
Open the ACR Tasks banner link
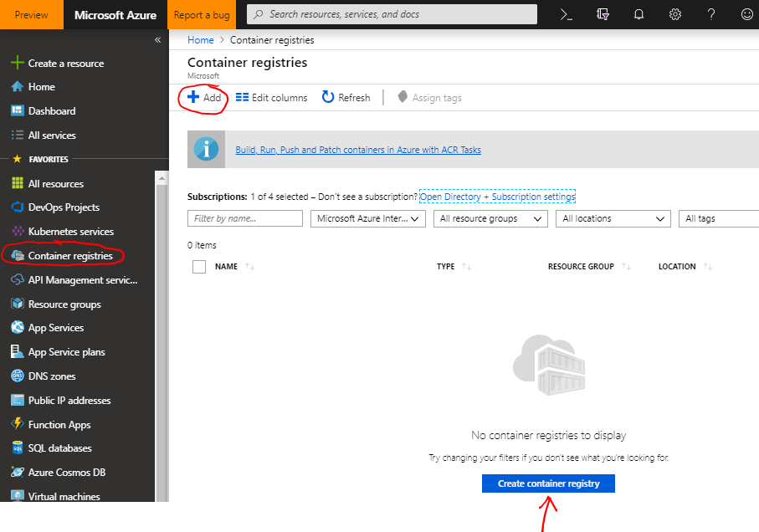coord(358,150)
